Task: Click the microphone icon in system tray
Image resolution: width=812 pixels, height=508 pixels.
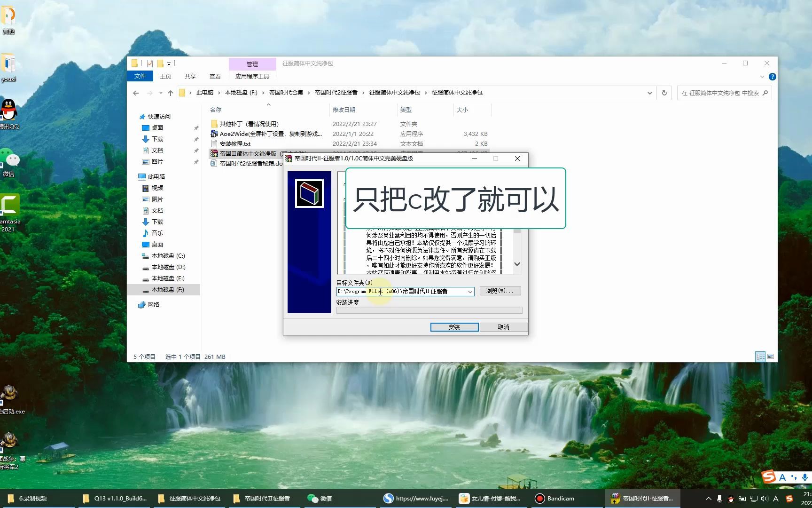Action: [719, 499]
